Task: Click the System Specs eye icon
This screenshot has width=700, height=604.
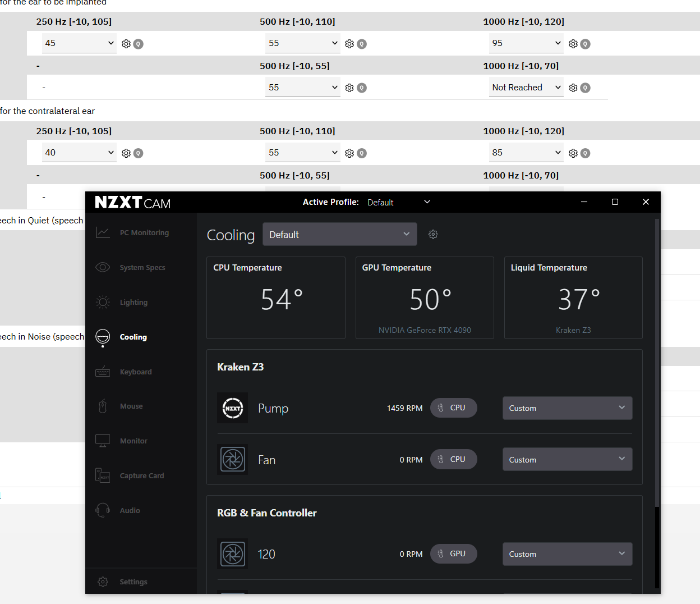Action: coord(103,267)
